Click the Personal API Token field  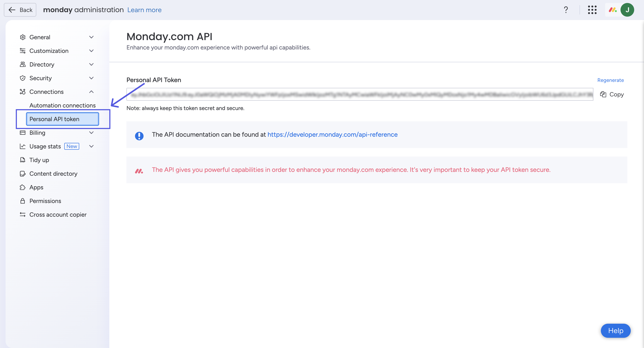[360, 94]
